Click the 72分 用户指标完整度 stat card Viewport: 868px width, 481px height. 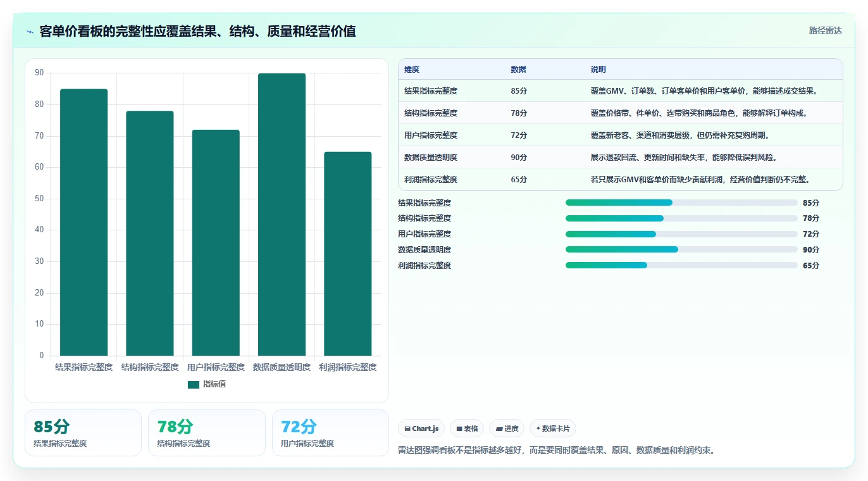click(330, 433)
